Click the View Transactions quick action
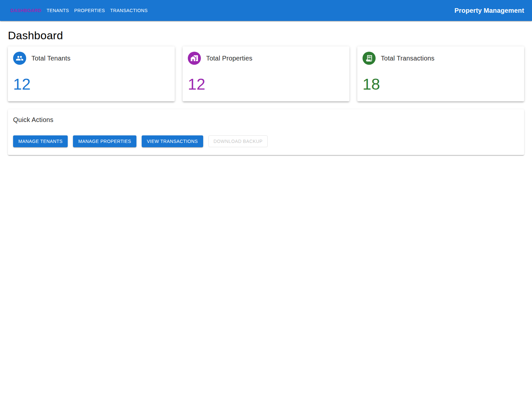This screenshot has width=532, height=400. tap(172, 141)
